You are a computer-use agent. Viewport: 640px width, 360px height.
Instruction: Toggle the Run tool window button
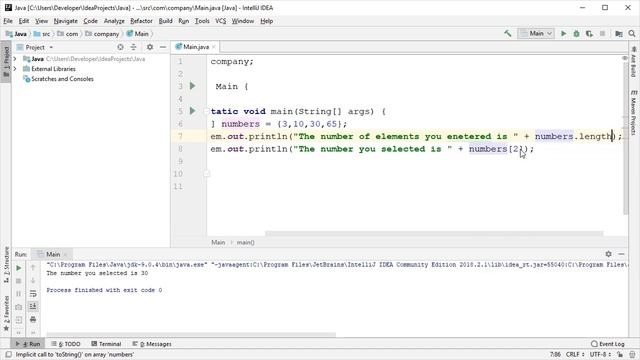[x=28, y=344]
